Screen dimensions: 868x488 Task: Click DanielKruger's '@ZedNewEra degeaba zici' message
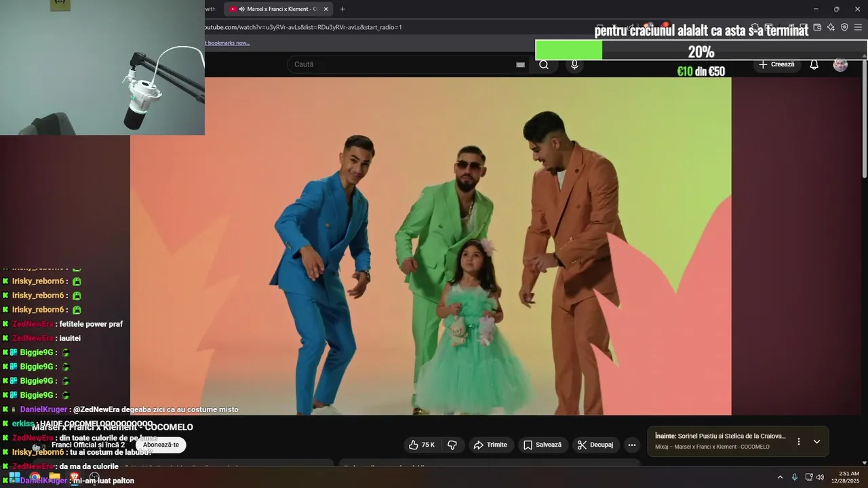tap(155, 409)
